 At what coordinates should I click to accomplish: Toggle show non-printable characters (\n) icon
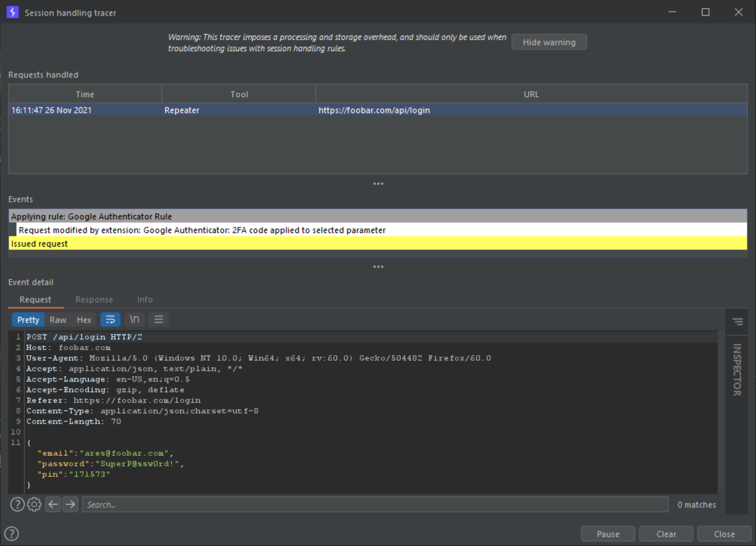[135, 319]
